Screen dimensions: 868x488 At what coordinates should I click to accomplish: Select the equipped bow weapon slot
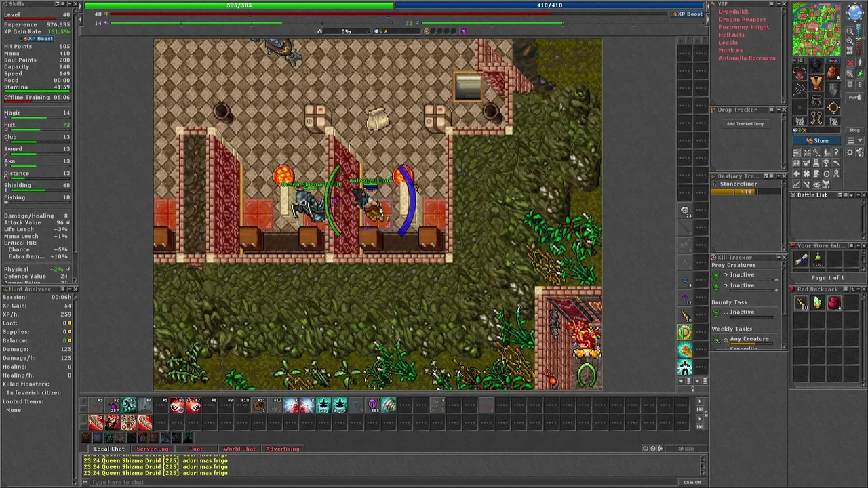(800, 89)
